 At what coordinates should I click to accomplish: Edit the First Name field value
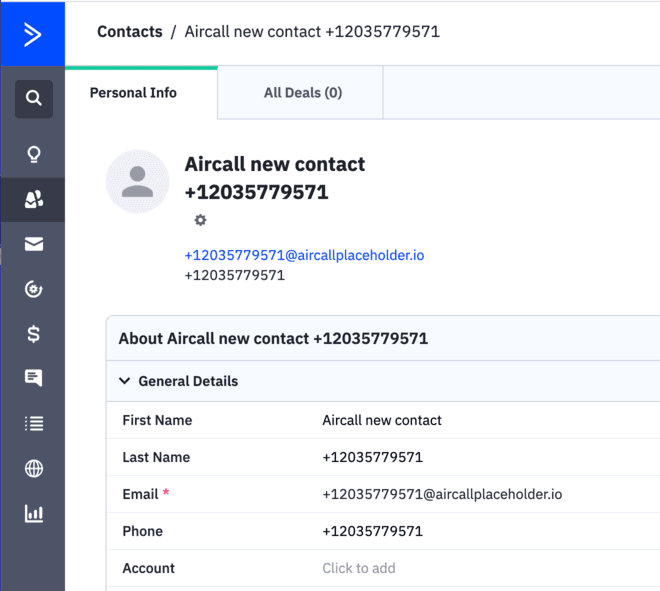[381, 420]
